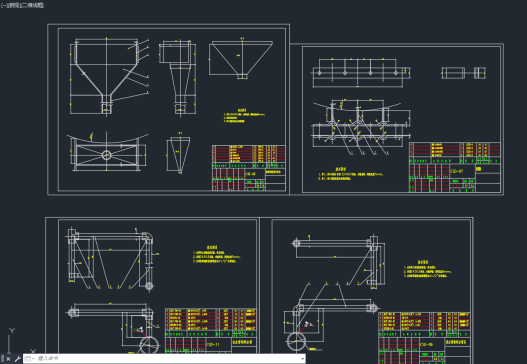Viewport: 527px width, 364px height.
Task: Select the CSD-11 title block text
Action: click(x=212, y=345)
